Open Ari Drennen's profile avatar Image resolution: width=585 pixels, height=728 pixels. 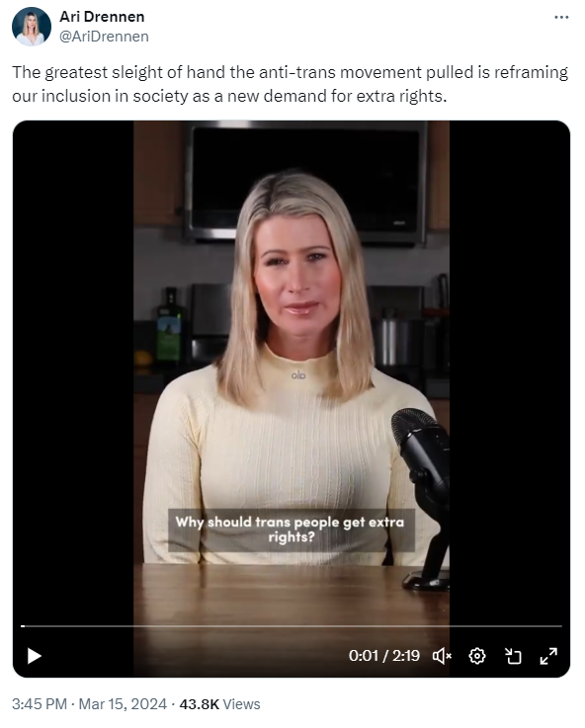[31, 27]
